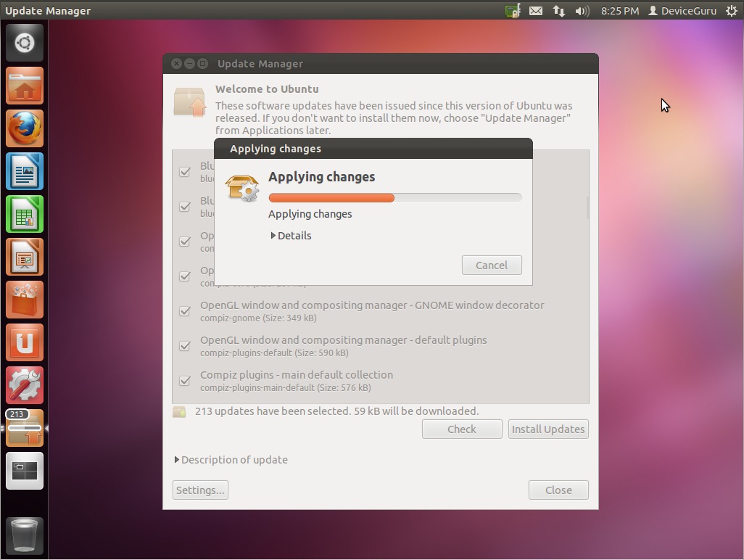Expand Description of update section

click(x=231, y=460)
